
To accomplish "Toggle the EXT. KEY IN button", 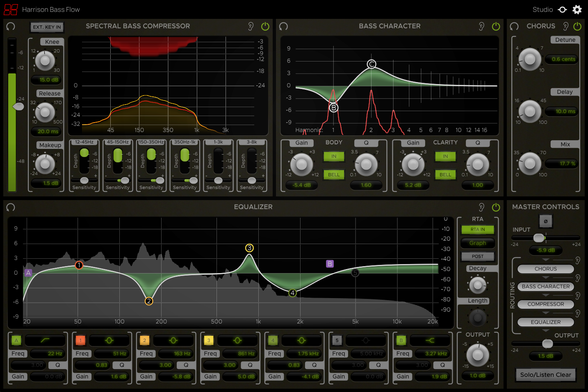I will (x=47, y=27).
